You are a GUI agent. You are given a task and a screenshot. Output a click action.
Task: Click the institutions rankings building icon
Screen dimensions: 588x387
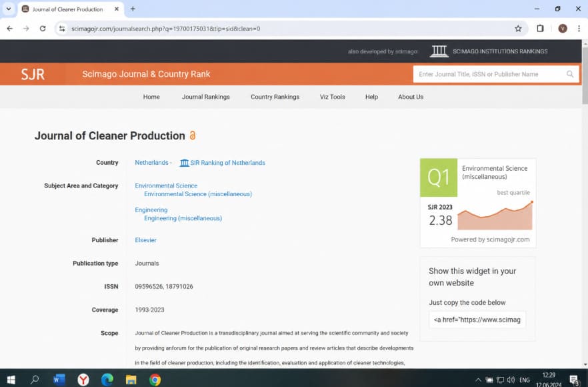click(439, 51)
